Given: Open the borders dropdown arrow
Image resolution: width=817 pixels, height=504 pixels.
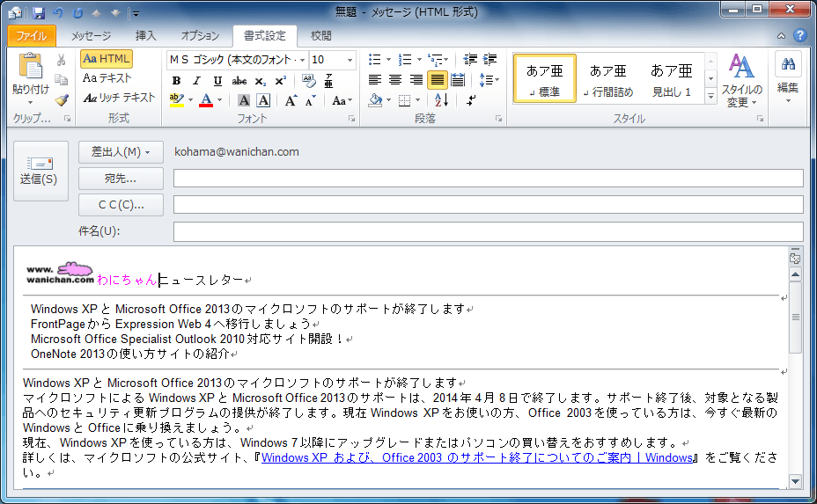Looking at the screenshot, I should 418,100.
